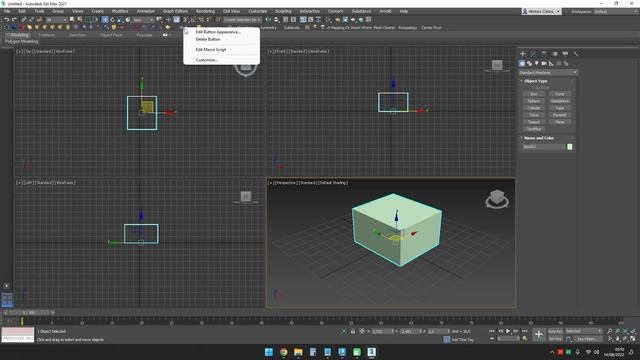Image resolution: width=640 pixels, height=360 pixels.
Task: Click the Key Filters button
Action: click(588, 338)
